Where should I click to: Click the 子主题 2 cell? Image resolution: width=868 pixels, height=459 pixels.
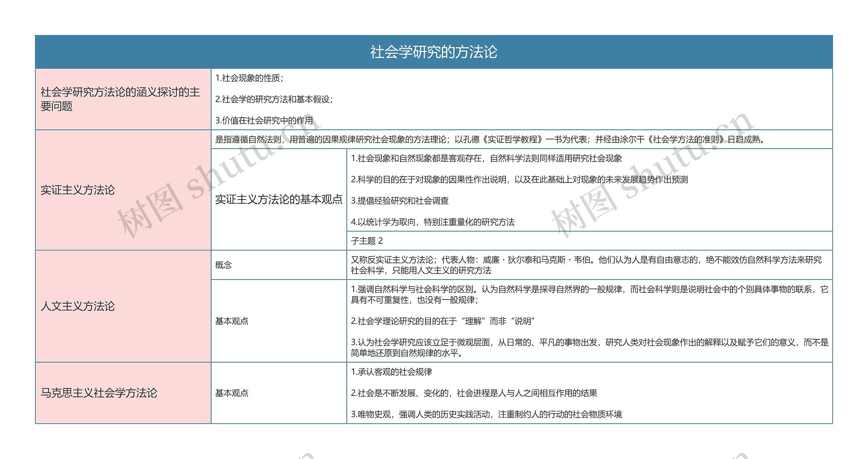coord(590,241)
